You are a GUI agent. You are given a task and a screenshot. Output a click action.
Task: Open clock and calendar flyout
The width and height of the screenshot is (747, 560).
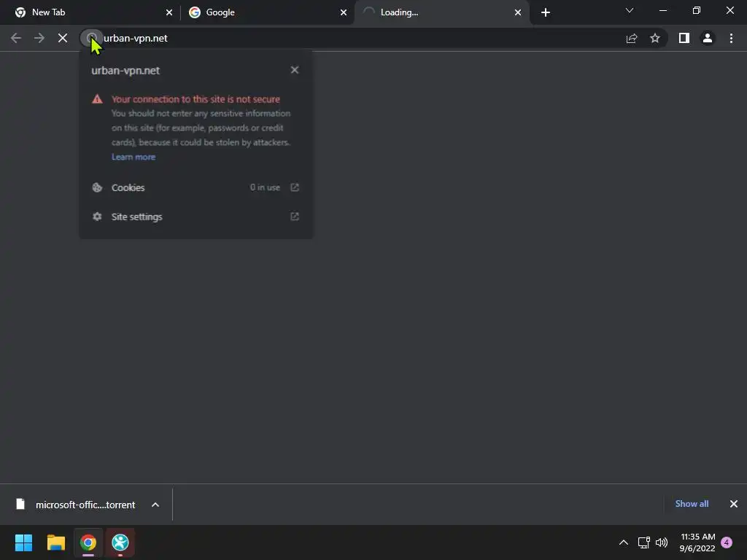coord(697,542)
